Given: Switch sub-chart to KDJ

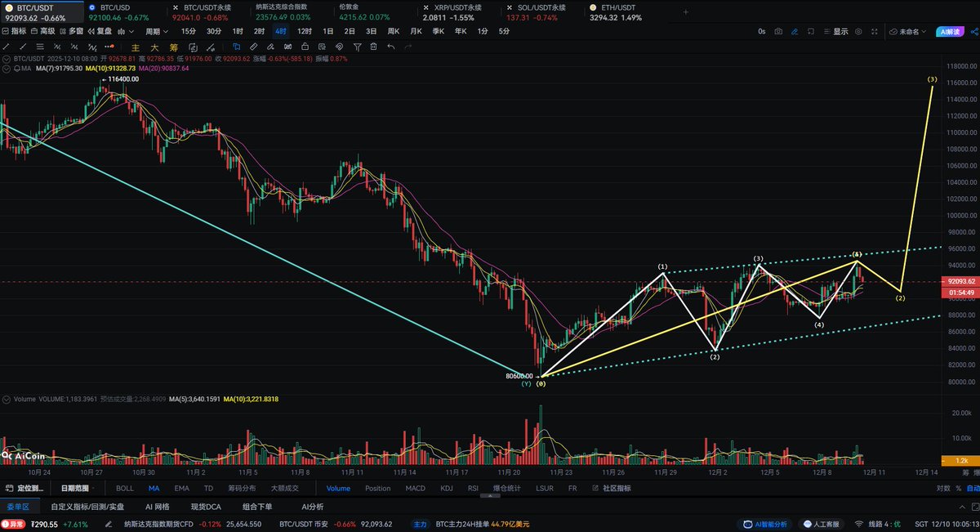Looking at the screenshot, I should tap(446, 488).
